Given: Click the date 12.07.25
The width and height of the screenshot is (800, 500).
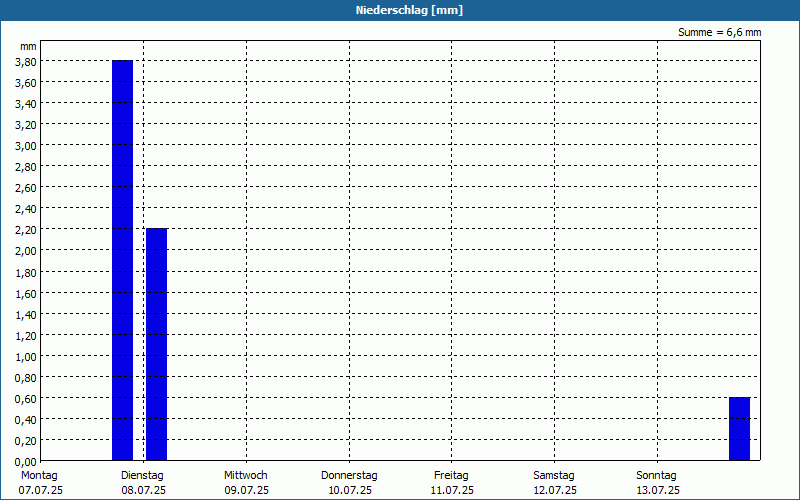Looking at the screenshot, I should click(555, 491).
